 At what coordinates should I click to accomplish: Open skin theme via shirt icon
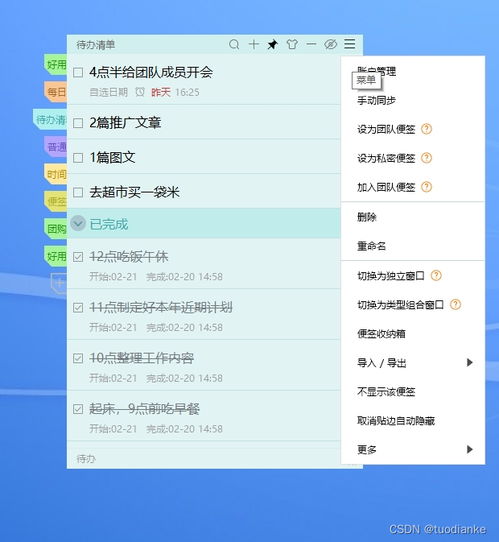[292, 44]
